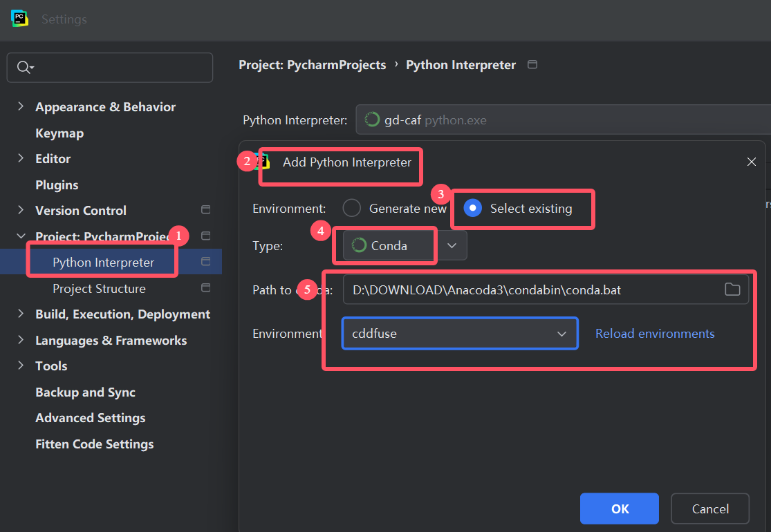Click the Cancel button

[x=710, y=509]
